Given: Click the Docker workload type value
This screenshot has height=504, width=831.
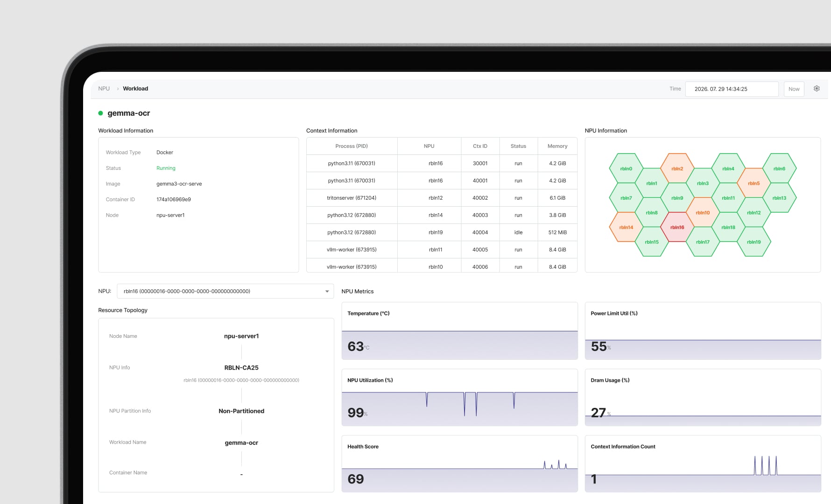Looking at the screenshot, I should [x=165, y=153].
